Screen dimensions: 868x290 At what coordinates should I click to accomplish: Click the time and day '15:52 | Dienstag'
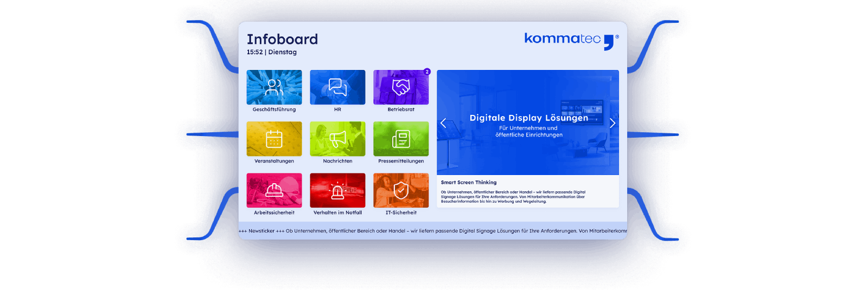272,52
